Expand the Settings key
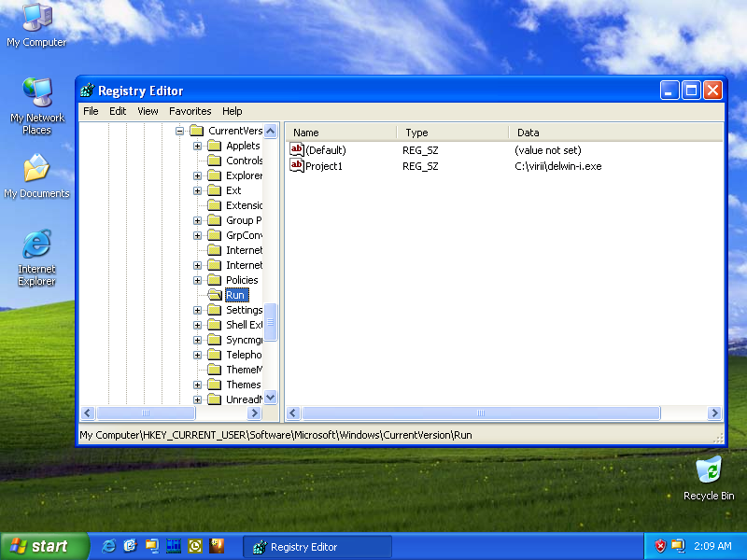Screen dimensions: 747x560 [197, 310]
